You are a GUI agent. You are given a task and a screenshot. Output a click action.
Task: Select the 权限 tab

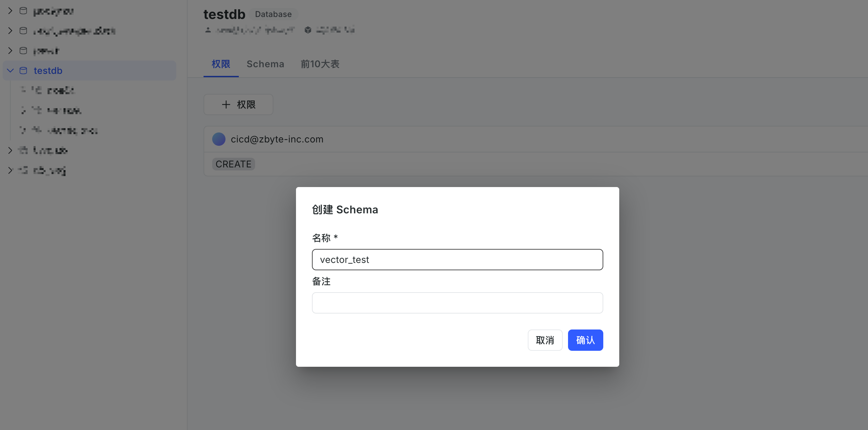221,64
